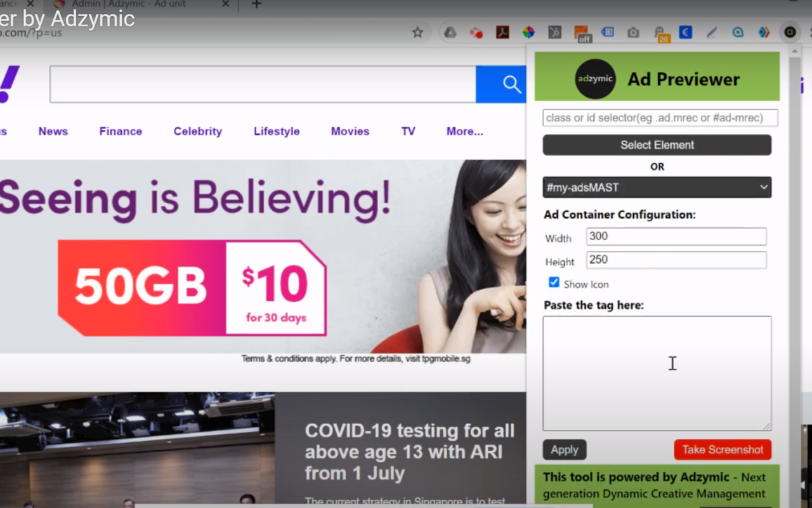Click the Adzymic Ad Previewer extension icon
The width and height of the screenshot is (812, 508).
coord(790,32)
